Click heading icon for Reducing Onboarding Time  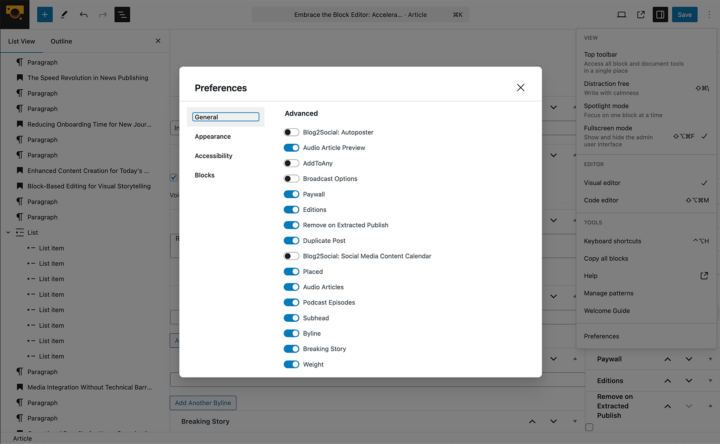(x=20, y=124)
